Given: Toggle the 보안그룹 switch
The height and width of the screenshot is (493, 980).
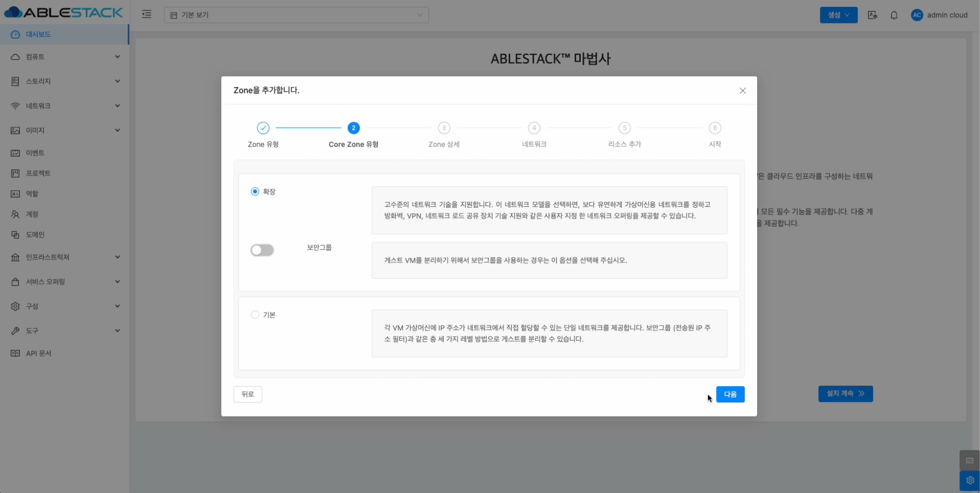Looking at the screenshot, I should [x=262, y=250].
